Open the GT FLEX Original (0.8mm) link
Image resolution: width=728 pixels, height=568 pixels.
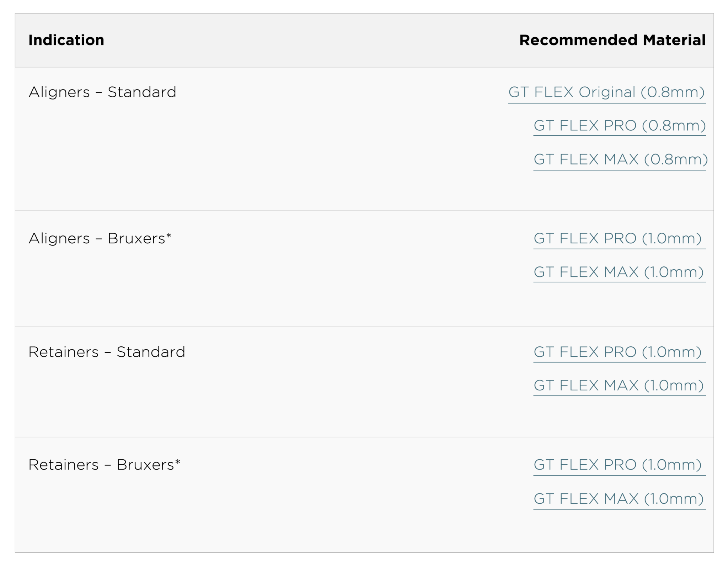tap(606, 92)
